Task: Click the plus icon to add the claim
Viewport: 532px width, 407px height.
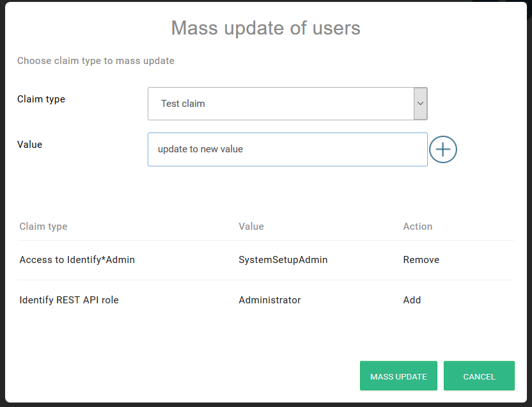Action: click(442, 149)
